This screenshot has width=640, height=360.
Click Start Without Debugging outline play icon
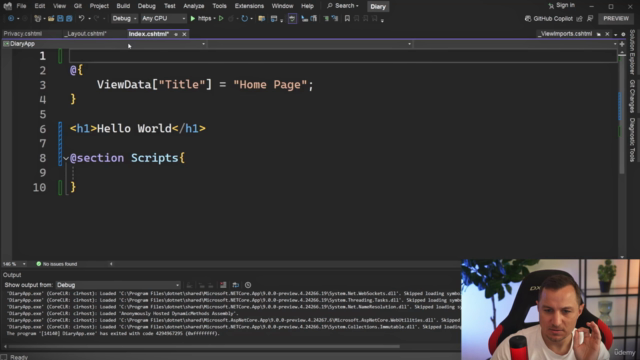(x=221, y=19)
